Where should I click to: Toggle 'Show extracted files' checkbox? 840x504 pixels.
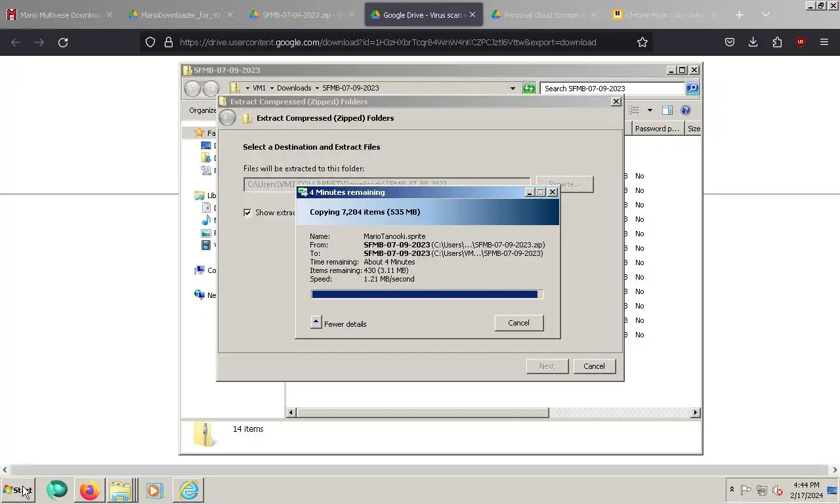coord(247,213)
